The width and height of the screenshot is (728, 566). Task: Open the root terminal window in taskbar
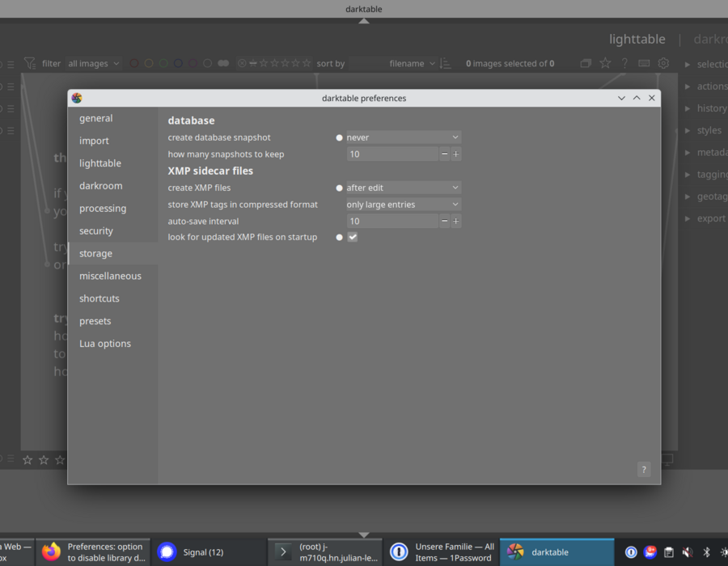pos(325,552)
